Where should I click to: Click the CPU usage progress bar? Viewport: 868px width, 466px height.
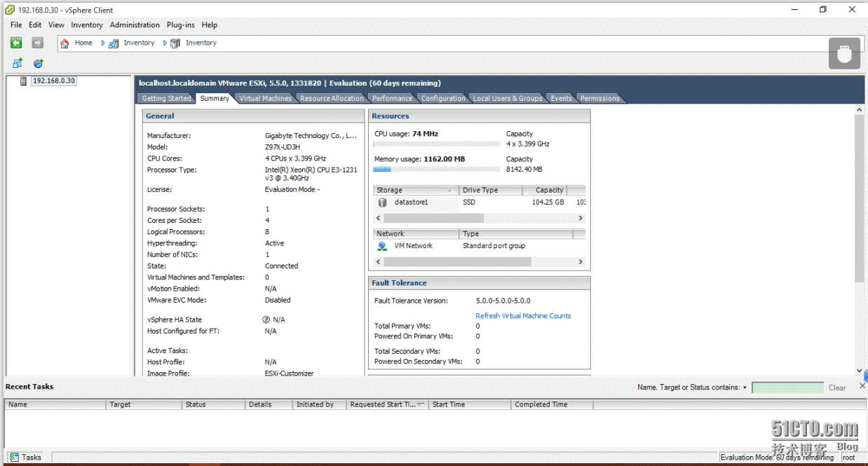click(x=436, y=144)
